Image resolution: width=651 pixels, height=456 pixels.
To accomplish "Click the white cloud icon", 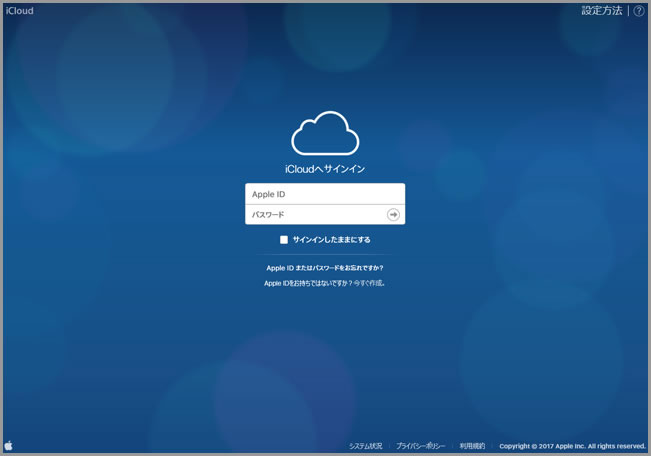I will 325,133.
